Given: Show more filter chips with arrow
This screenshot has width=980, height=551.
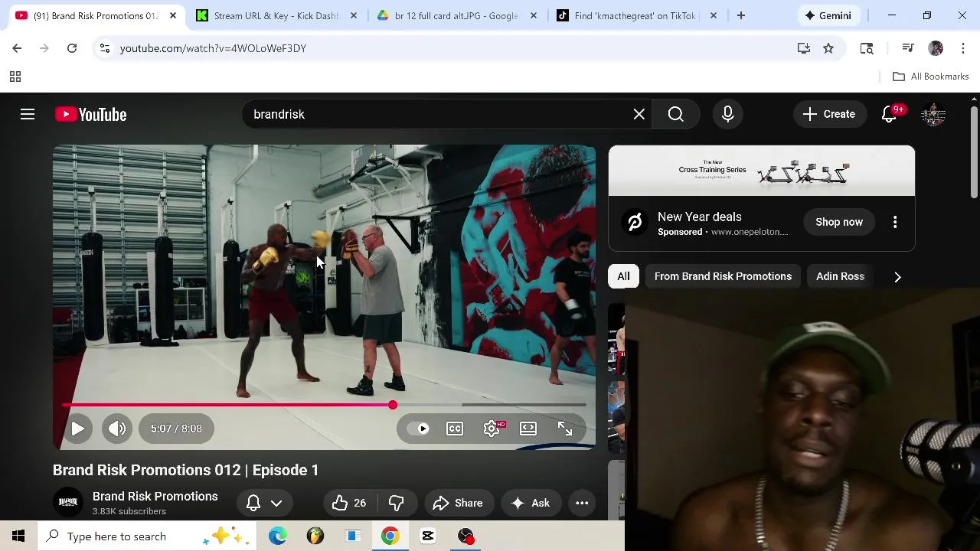Looking at the screenshot, I should pyautogui.click(x=897, y=276).
